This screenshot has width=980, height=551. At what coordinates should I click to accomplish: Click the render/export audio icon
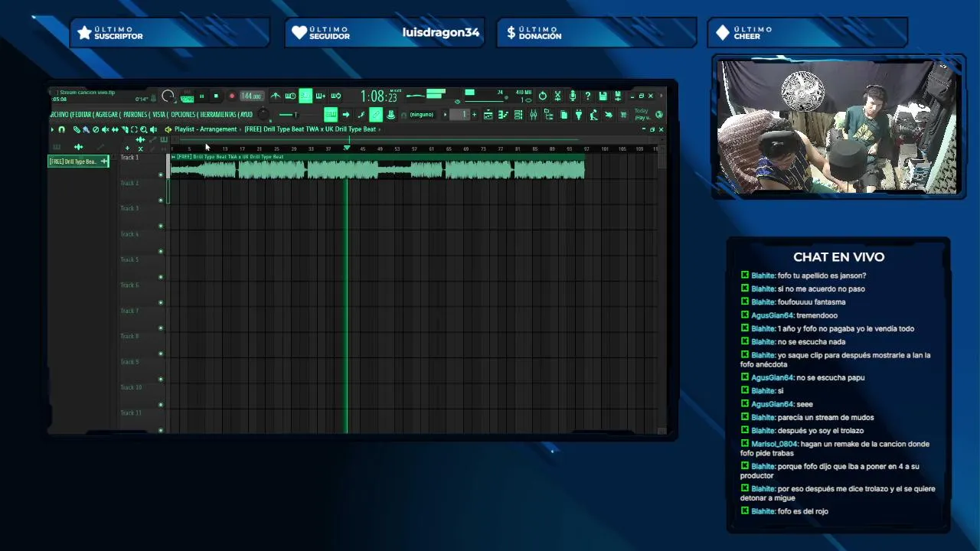click(x=618, y=96)
